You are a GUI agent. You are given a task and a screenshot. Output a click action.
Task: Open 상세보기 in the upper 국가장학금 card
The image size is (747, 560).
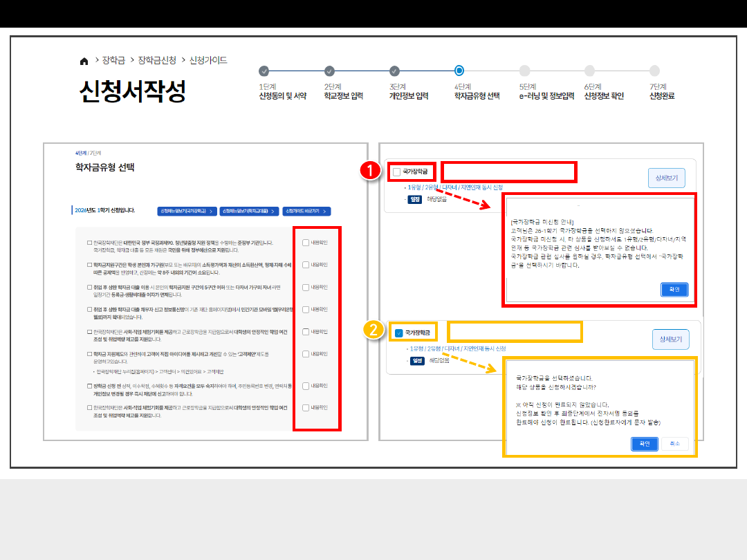pos(666,178)
